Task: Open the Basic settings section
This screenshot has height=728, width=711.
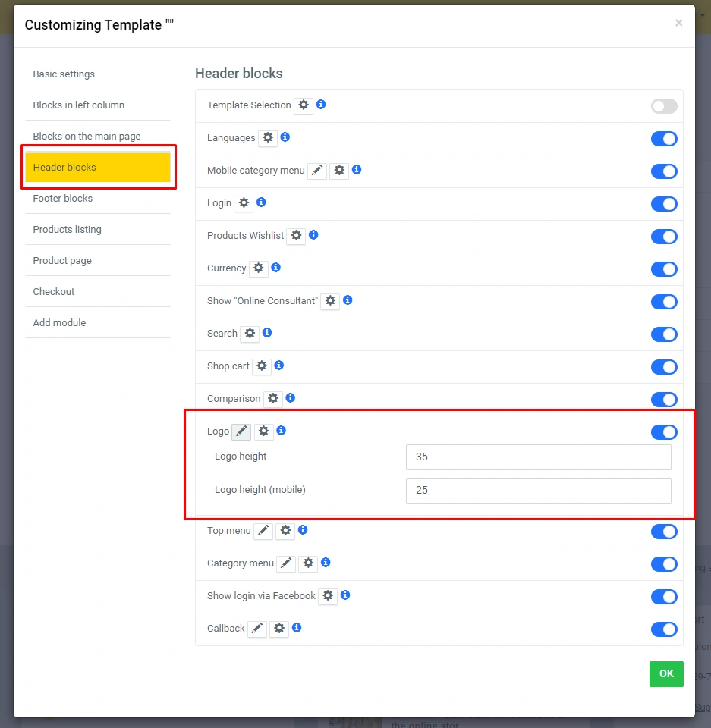Action: (64, 74)
